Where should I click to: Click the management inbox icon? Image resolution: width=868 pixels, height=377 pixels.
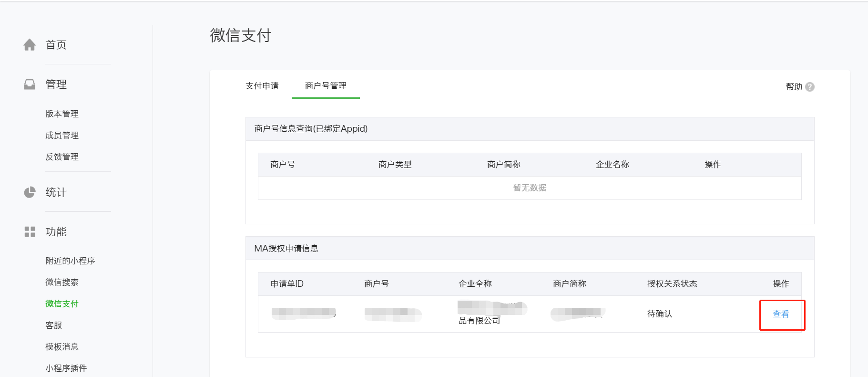click(x=30, y=84)
